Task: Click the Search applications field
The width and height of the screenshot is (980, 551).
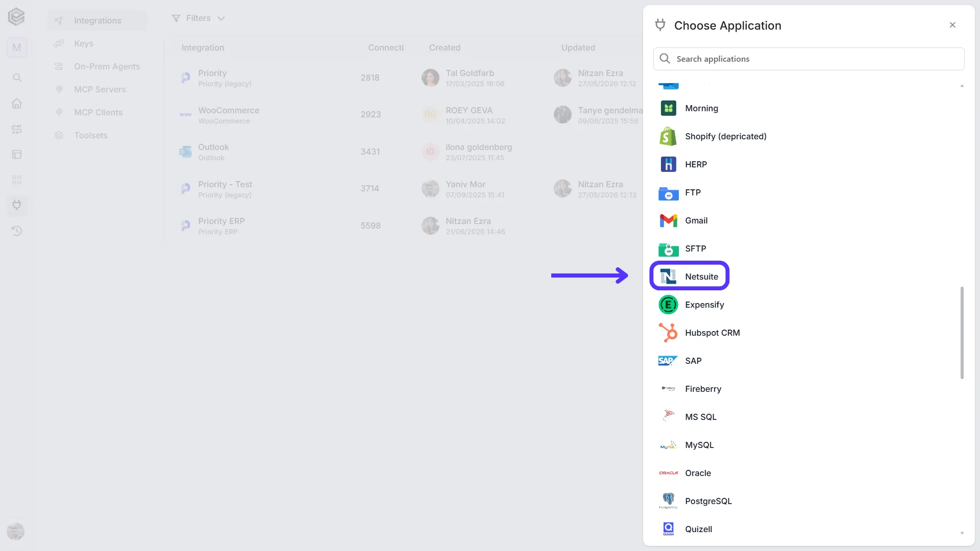Action: (808, 59)
